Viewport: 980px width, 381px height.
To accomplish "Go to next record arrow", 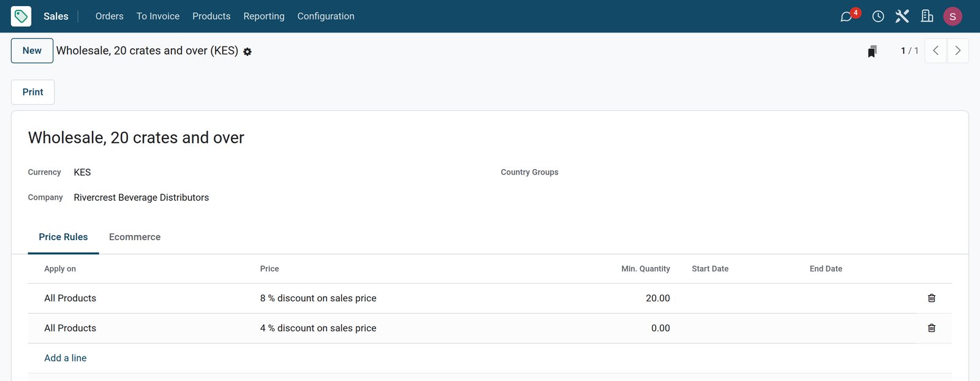I will click(x=958, y=51).
